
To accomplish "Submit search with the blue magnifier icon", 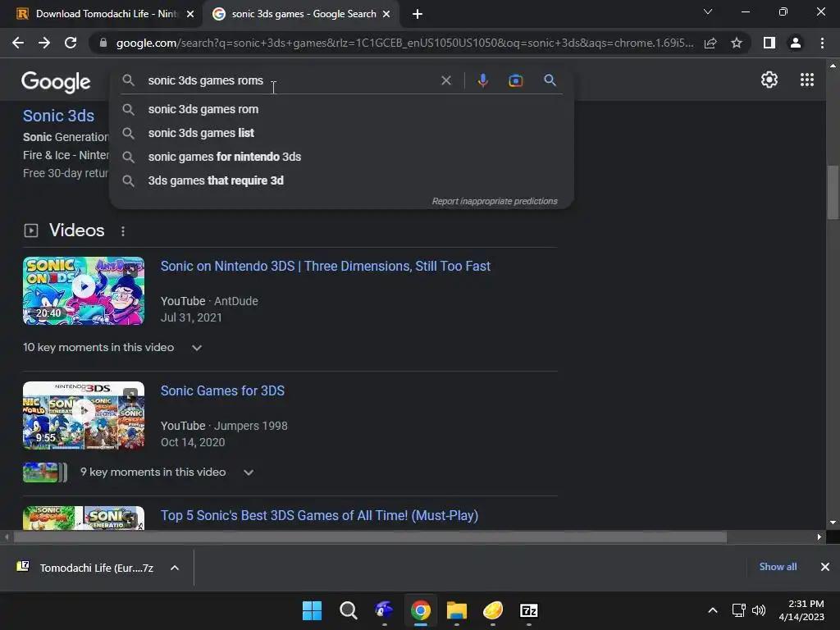I will 550,80.
